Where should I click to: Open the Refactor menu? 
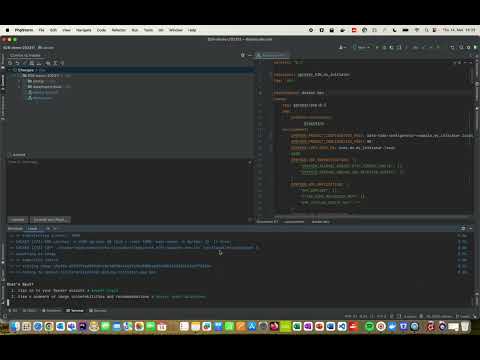tap(119, 30)
